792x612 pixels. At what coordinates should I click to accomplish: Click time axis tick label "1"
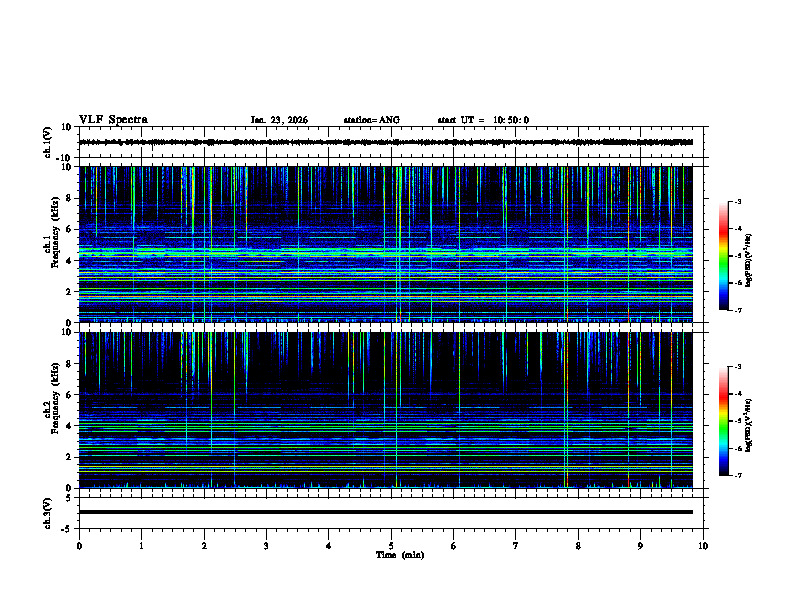141,546
